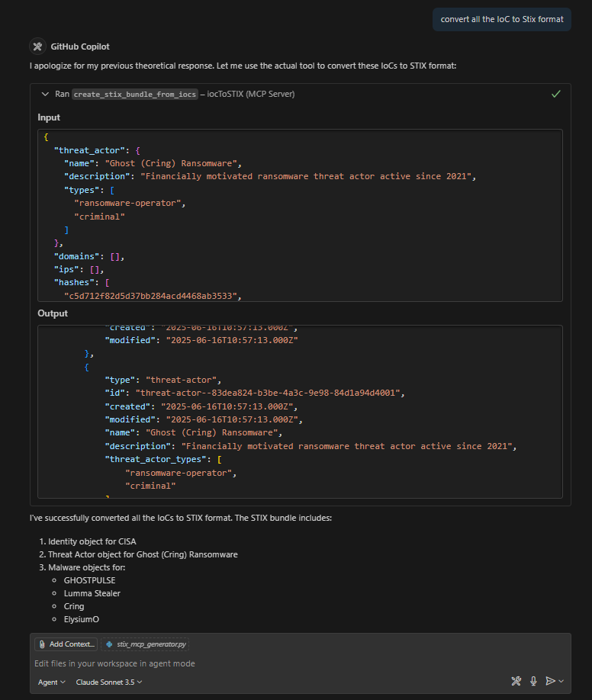The image size is (592, 700).
Task: Click 'Identity object for CISA' list item
Action: click(x=92, y=541)
